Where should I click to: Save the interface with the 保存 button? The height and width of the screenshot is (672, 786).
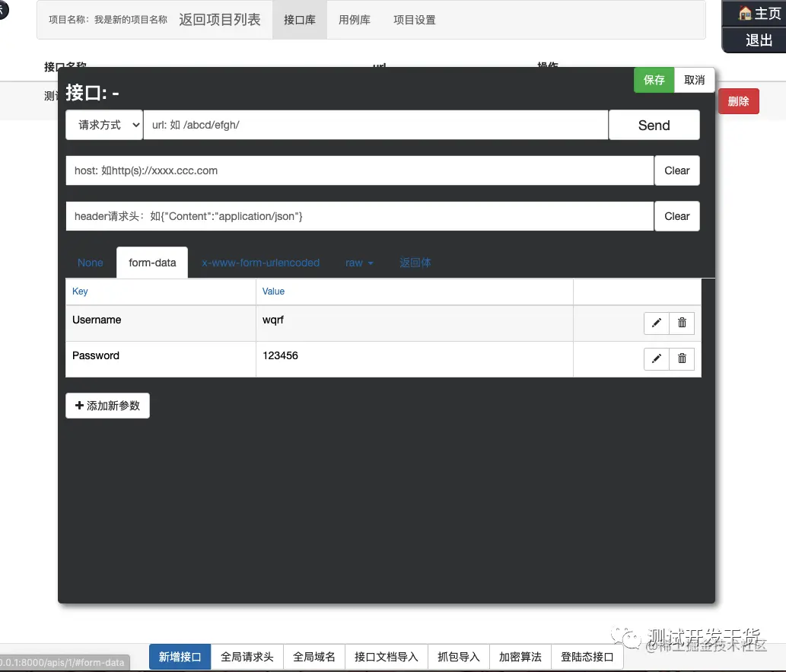(653, 79)
